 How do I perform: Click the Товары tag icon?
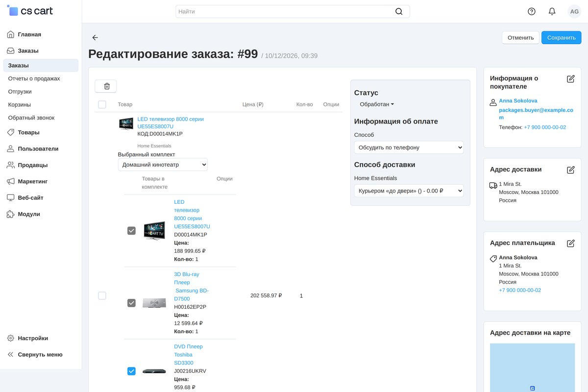point(11,132)
